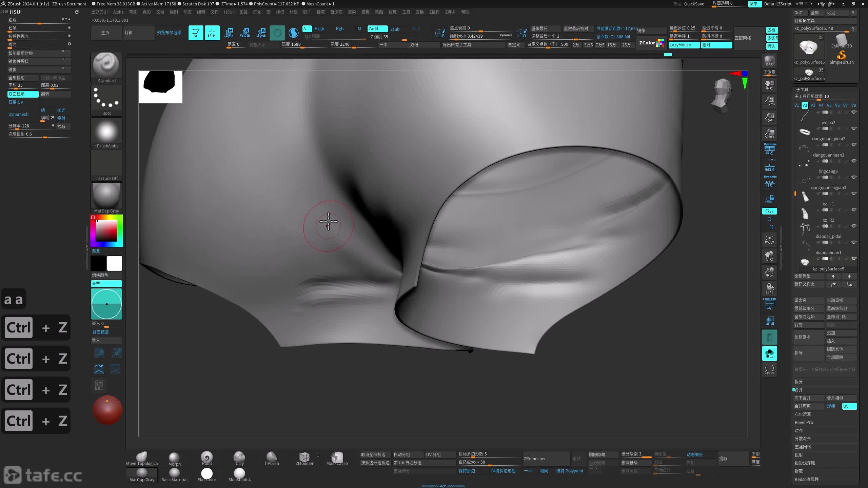The height and width of the screenshot is (488, 868).
Task: Toggle LazyMouse on or off
Action: [684, 45]
